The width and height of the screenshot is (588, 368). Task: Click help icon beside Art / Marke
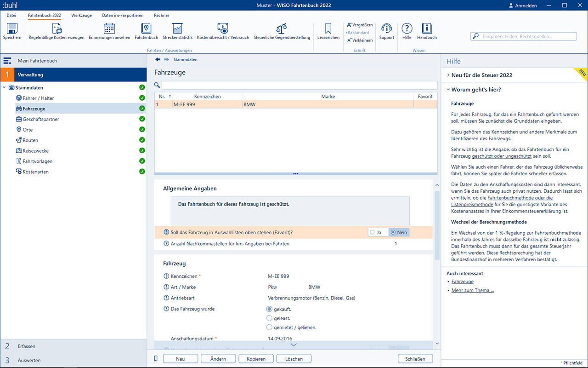(166, 287)
